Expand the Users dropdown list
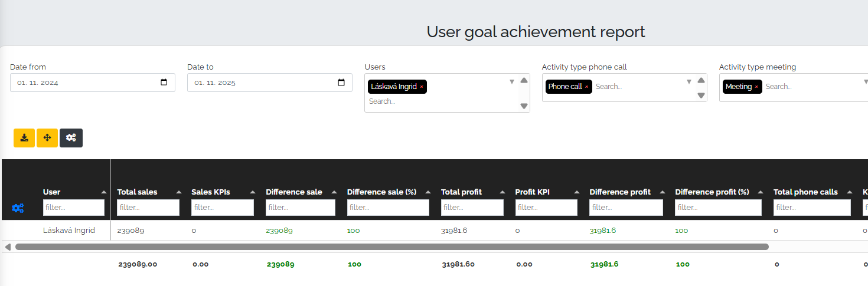This screenshot has width=868, height=286. click(x=512, y=82)
